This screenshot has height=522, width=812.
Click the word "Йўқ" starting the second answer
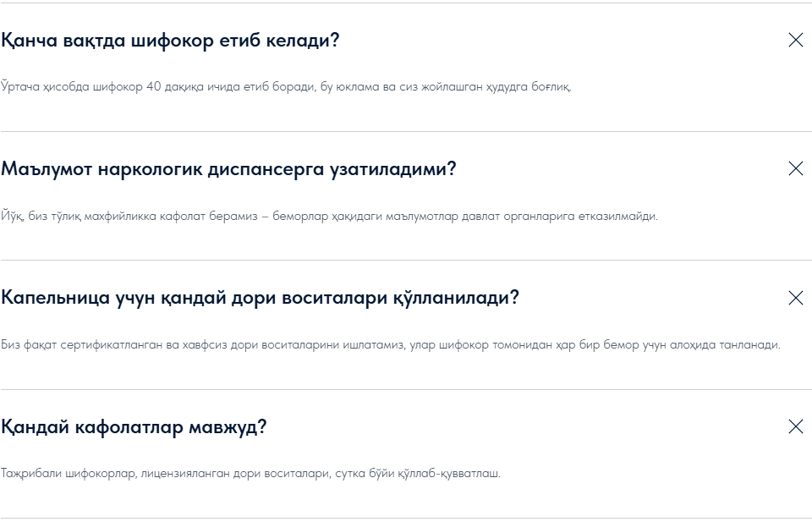point(12,216)
